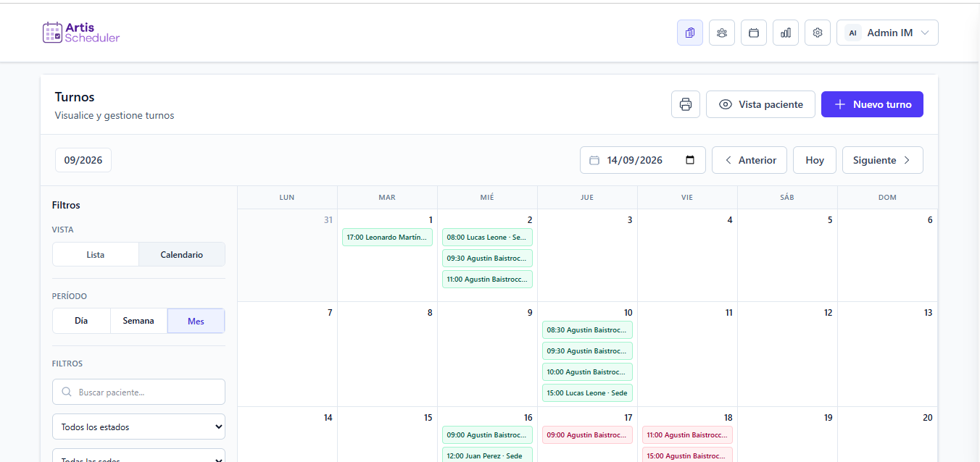This screenshot has height=462, width=980.
Task: Select day 14 in the calendar
Action: [288, 434]
